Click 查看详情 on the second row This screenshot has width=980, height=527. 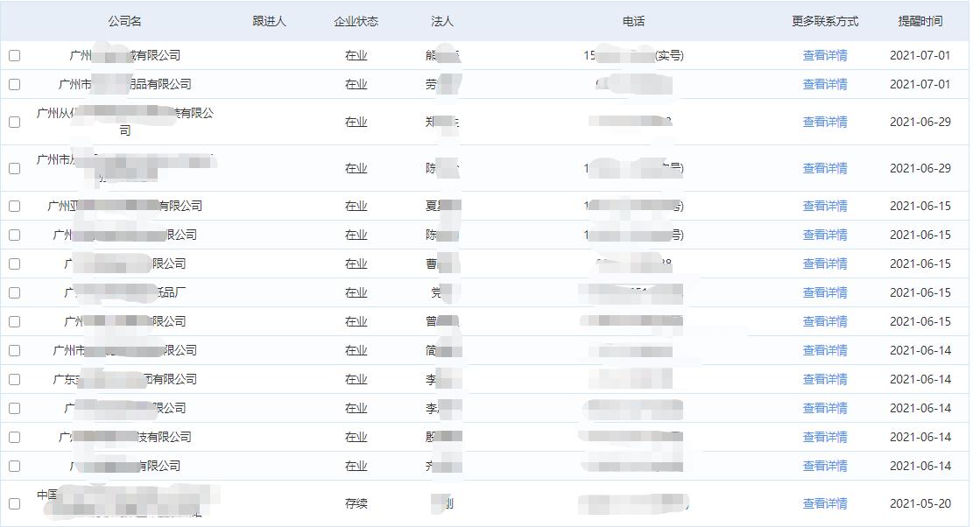click(824, 83)
